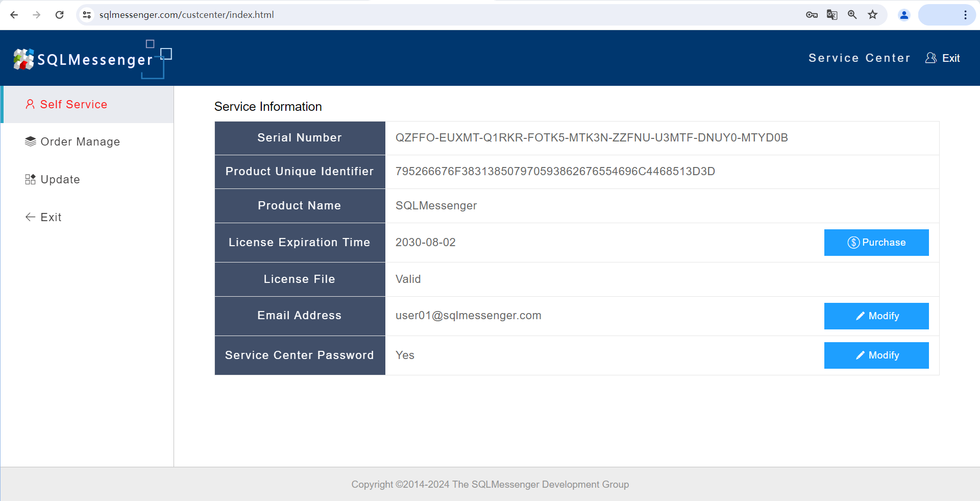
Task: Modify the Email Address
Action: [x=876, y=316]
